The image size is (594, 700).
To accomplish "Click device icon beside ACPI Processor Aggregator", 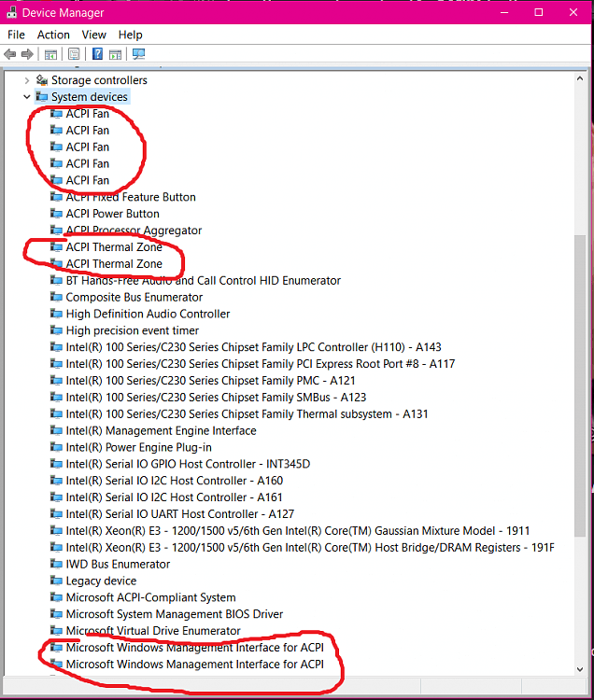I will point(56,230).
